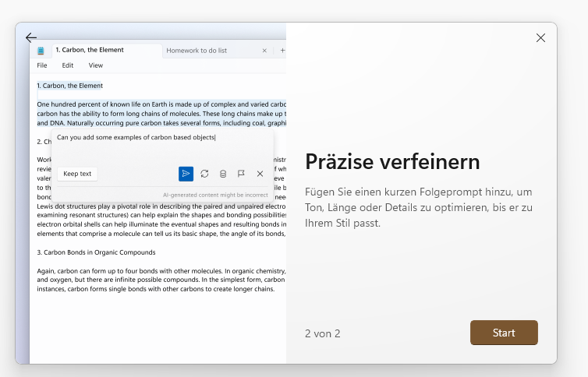
Task: Click the back arrow at top left
Action: pyautogui.click(x=31, y=37)
